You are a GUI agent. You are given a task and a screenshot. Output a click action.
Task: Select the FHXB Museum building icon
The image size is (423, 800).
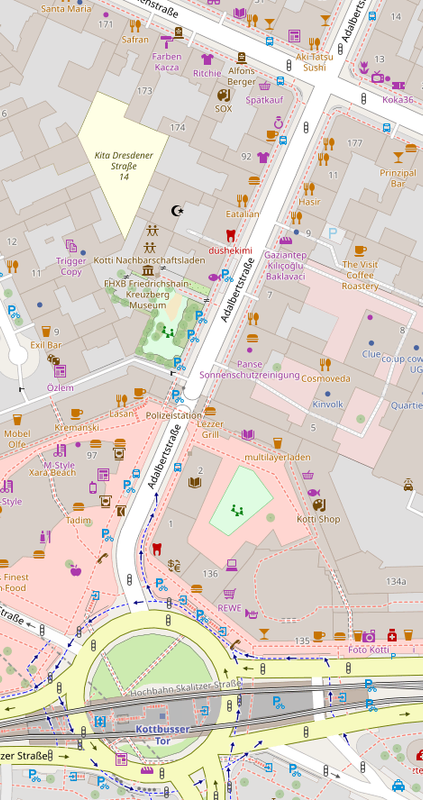click(x=148, y=270)
